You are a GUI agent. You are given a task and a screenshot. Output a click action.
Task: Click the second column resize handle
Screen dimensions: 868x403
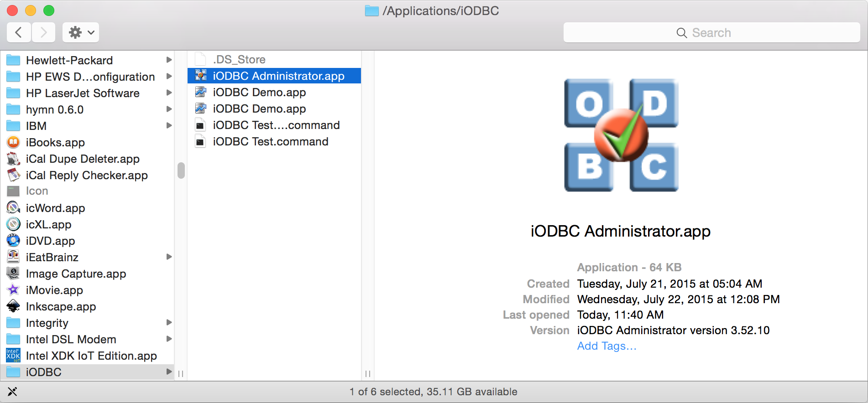pos(368,374)
